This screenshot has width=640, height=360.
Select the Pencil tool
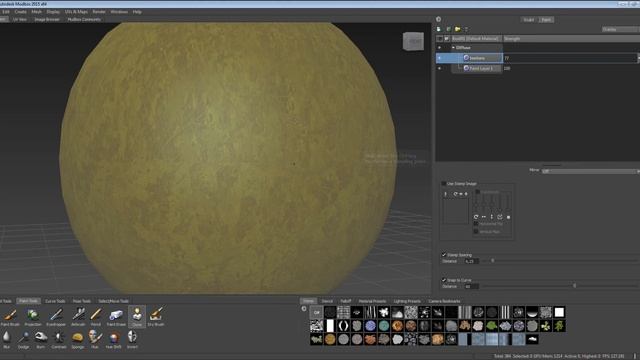96,317
